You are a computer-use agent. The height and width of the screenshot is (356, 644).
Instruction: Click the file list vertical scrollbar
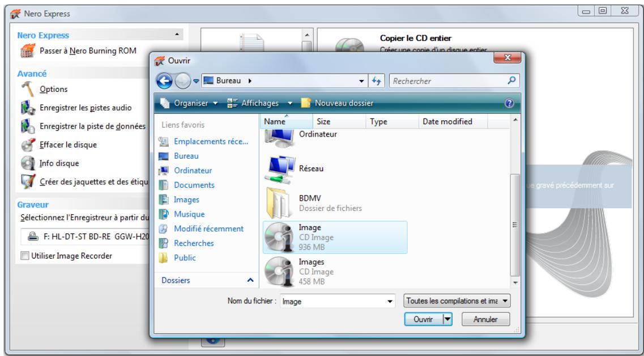[515, 225]
